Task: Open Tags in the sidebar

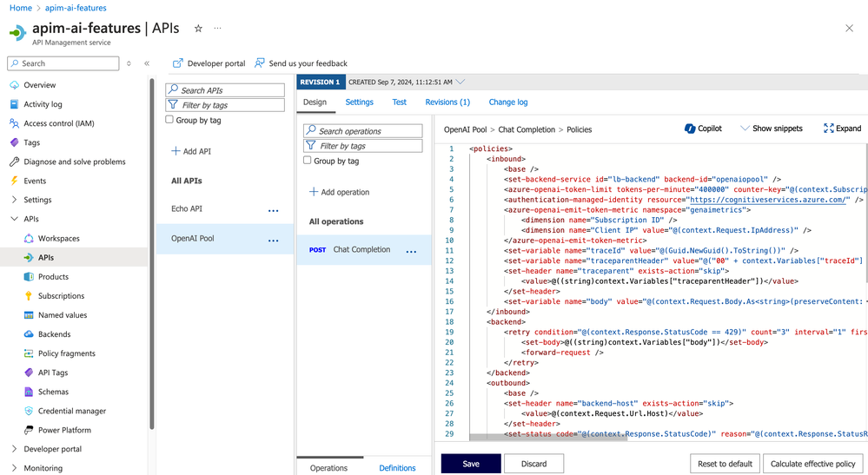Action: [31, 142]
